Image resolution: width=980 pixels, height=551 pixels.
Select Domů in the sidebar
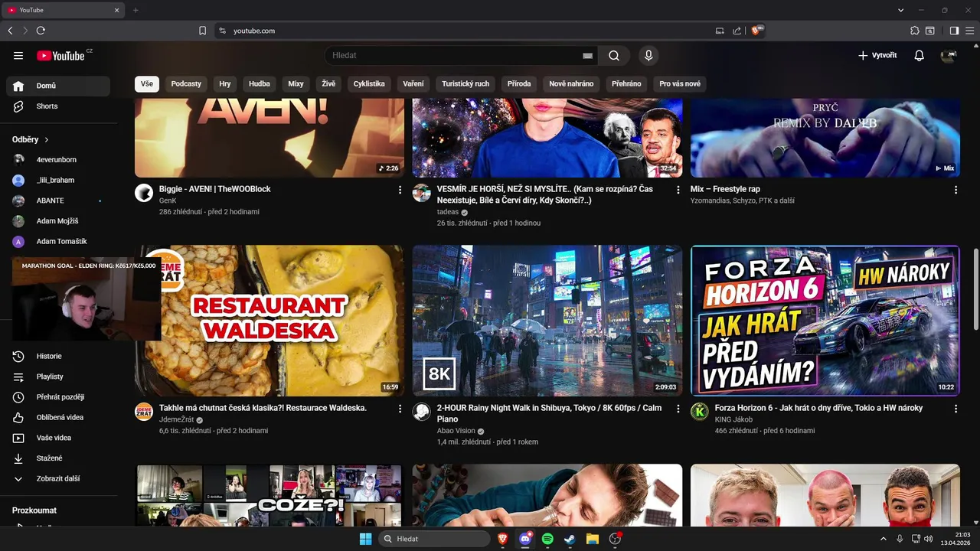pyautogui.click(x=58, y=86)
